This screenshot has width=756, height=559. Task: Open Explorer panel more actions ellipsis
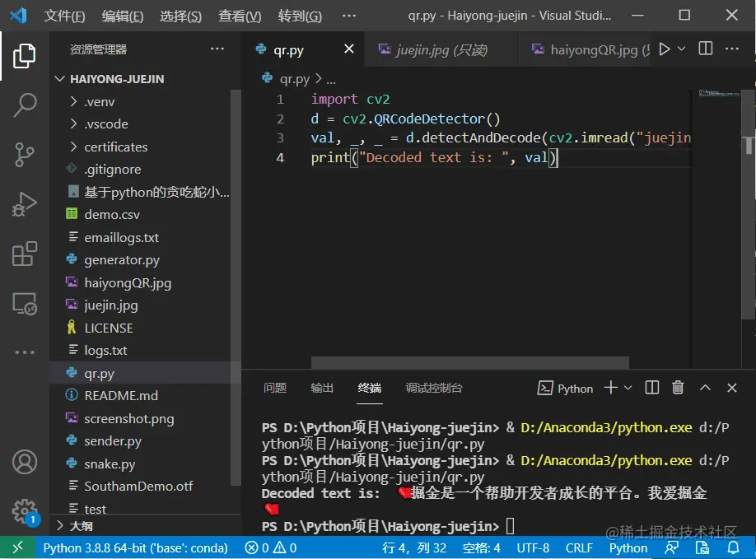(x=217, y=49)
